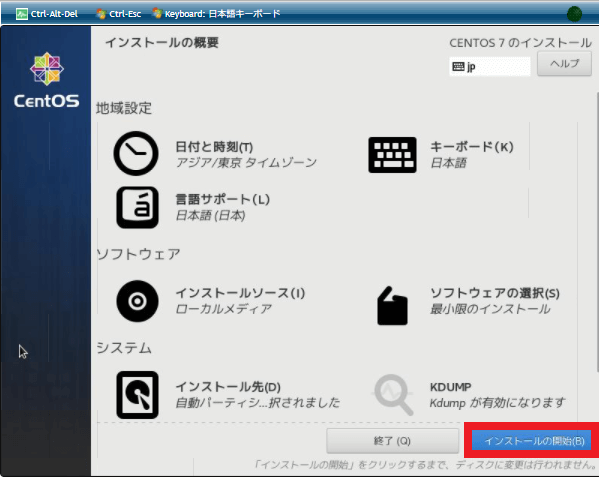The height and width of the screenshot is (480, 599).
Task: Click the ヘルプ button
Action: [564, 63]
